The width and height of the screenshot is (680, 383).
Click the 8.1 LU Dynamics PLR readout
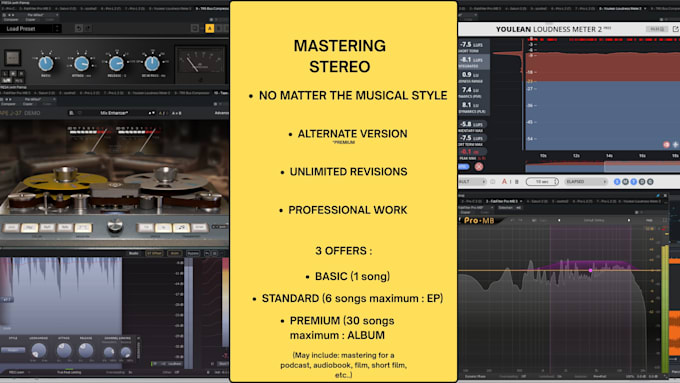click(x=473, y=107)
